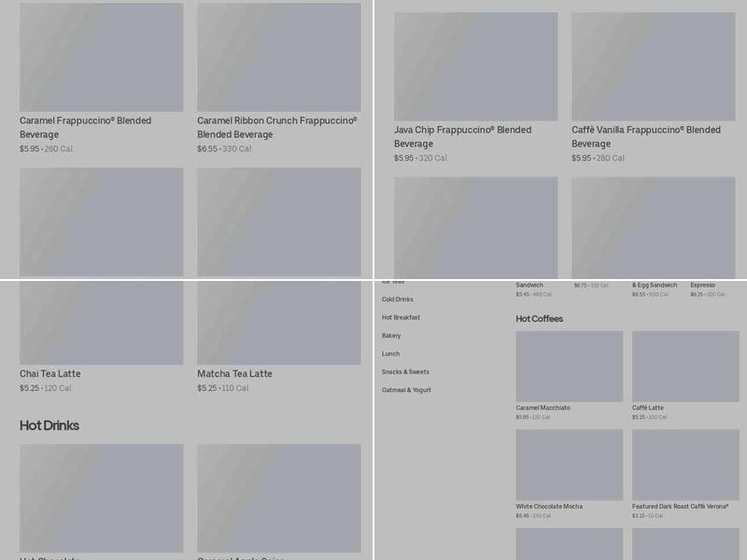
Task: Click the Featured Dark Roast Caffè Verona photo
Action: point(685,465)
